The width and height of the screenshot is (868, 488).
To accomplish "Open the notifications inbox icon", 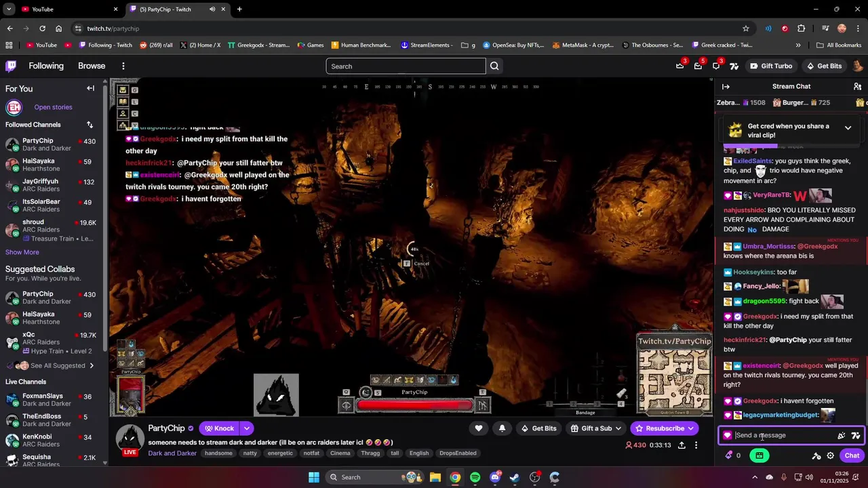I will (x=698, y=66).
